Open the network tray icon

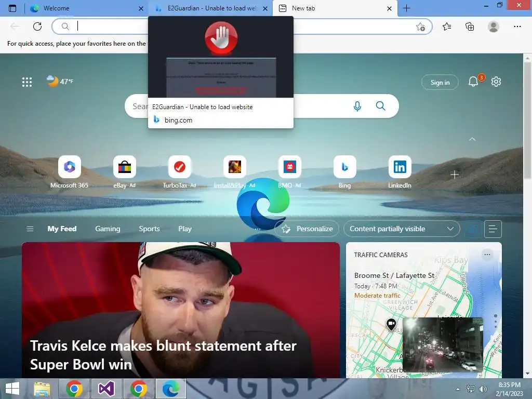click(x=471, y=389)
